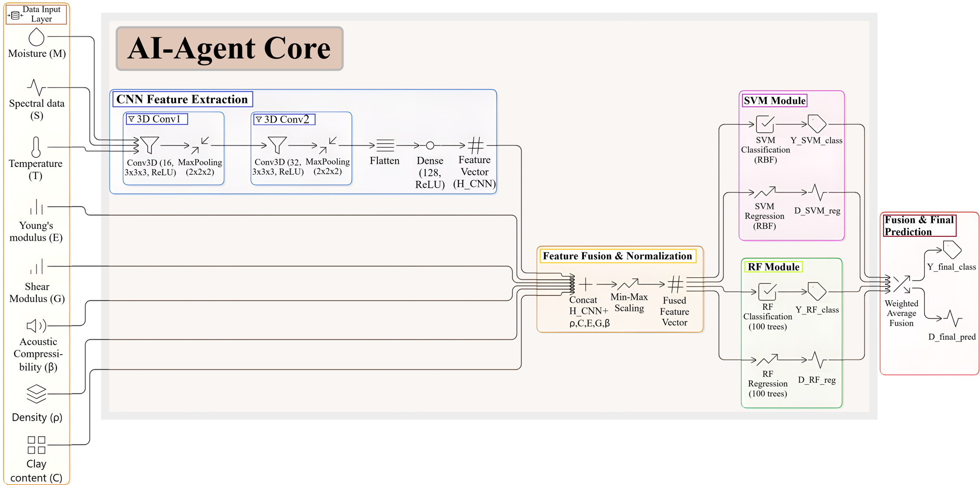Select the Flatten lines icon
Screen dimensions: 980x485
(385, 145)
